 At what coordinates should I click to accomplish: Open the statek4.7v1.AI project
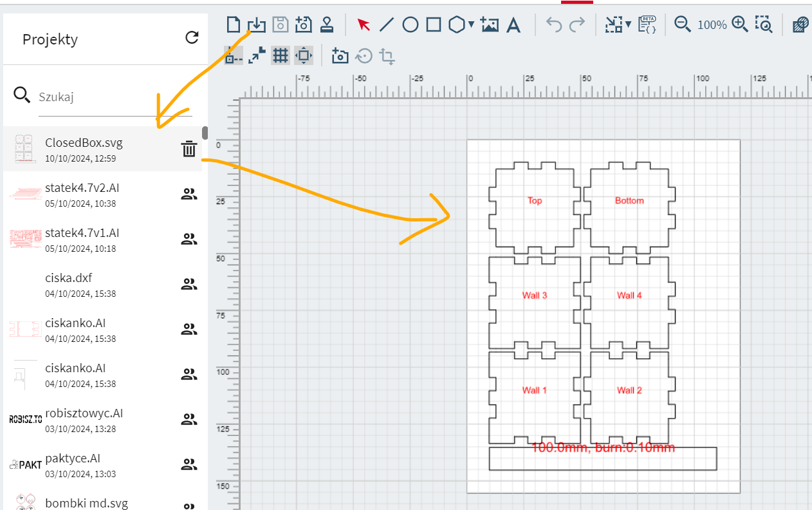pos(103,239)
